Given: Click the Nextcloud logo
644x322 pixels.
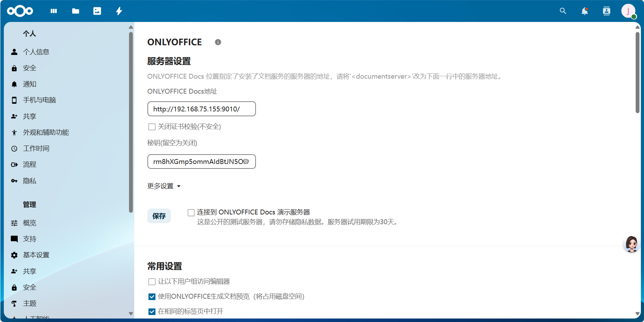Looking at the screenshot, I should [20, 11].
